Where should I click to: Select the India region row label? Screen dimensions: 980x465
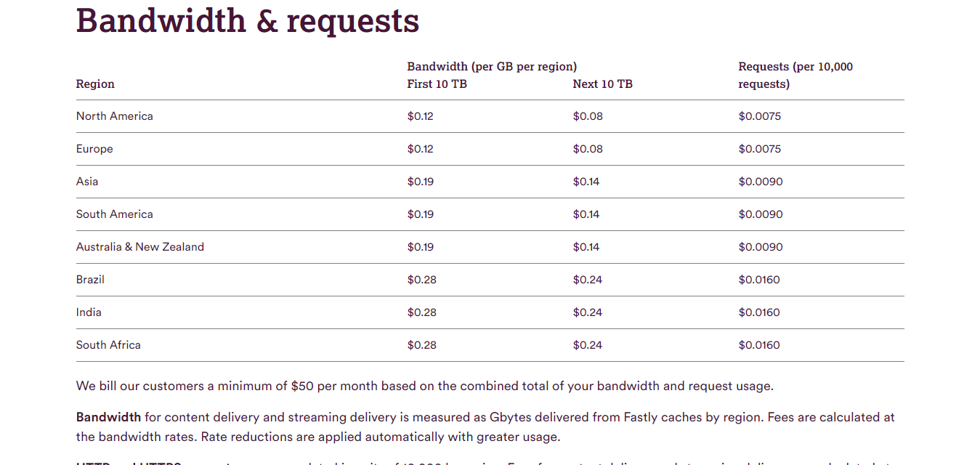(89, 312)
